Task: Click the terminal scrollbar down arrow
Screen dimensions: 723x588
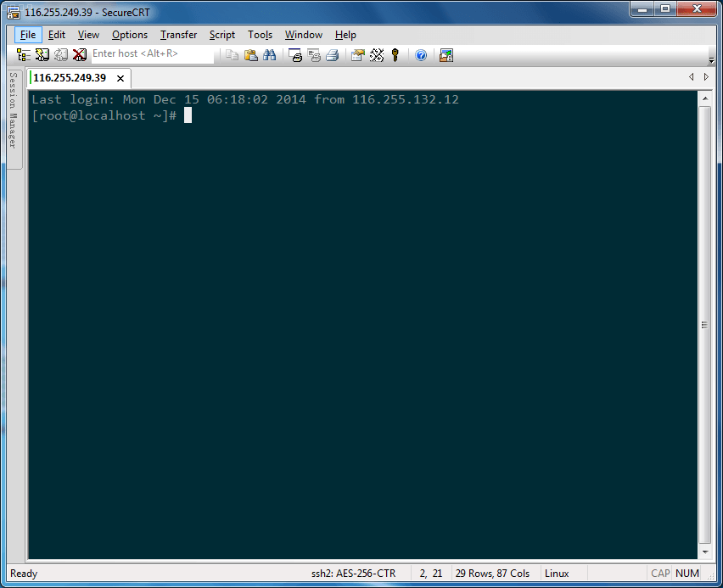Action: [x=704, y=552]
